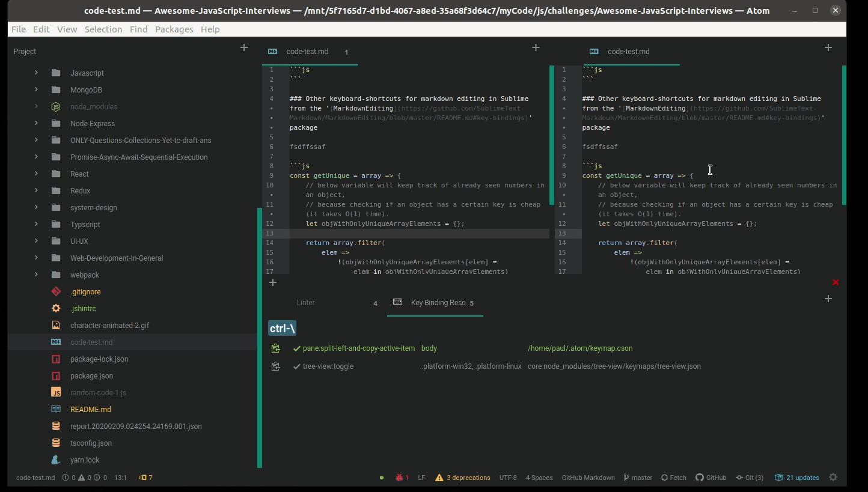Image resolution: width=868 pixels, height=492 pixels.
Task: Open the Help menu
Action: [210, 29]
